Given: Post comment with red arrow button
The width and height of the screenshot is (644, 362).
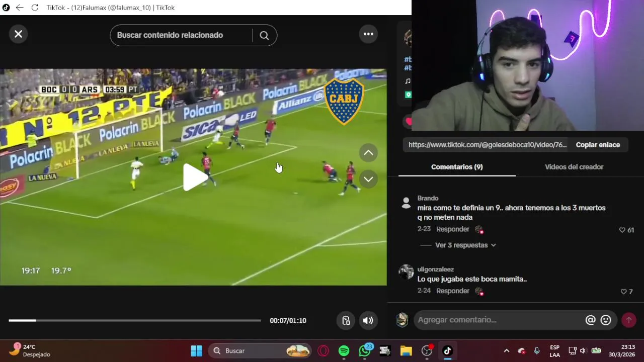Looking at the screenshot, I should 629,320.
